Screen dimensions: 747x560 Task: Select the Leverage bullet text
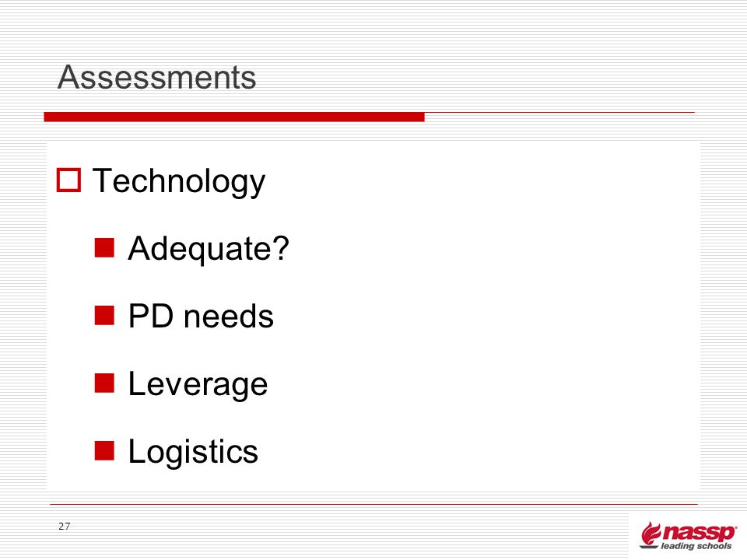(x=198, y=385)
